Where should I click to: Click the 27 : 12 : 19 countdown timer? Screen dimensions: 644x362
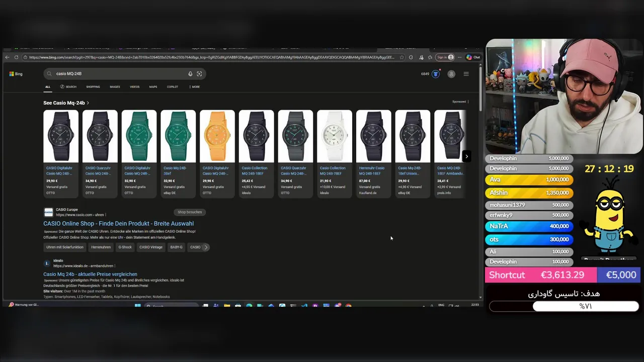(x=609, y=169)
